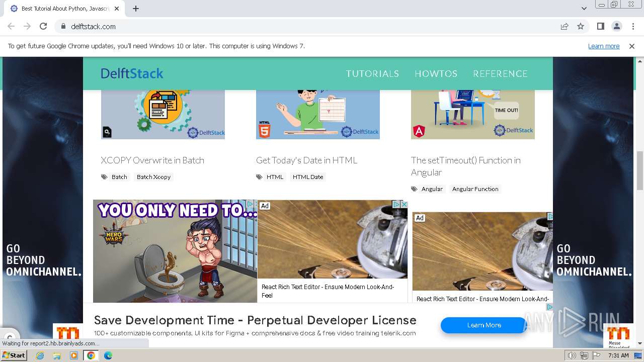644x362 pixels.
Task: Reload the current page
Action: (43, 26)
